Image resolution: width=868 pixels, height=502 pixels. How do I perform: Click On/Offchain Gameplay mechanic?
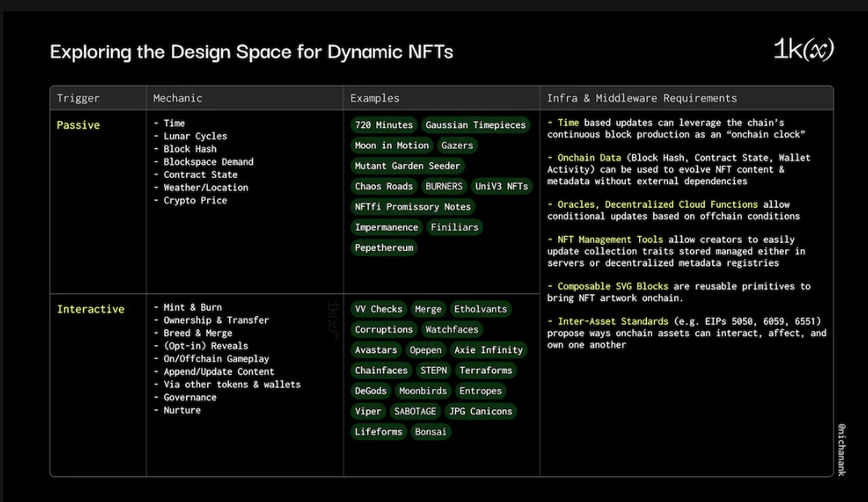coord(216,359)
